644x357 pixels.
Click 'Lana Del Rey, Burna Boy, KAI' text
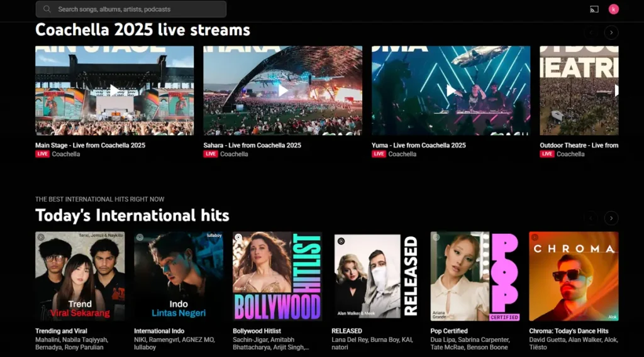pos(372,340)
